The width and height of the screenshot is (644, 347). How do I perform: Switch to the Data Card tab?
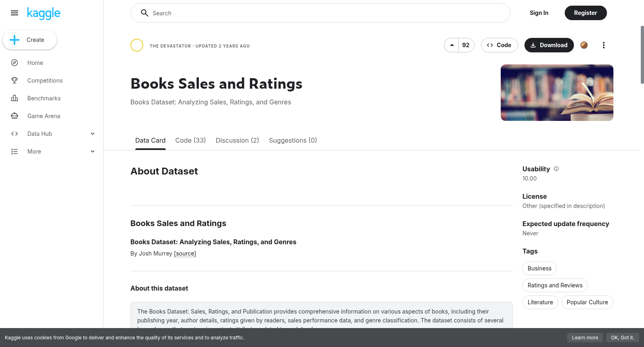150,140
